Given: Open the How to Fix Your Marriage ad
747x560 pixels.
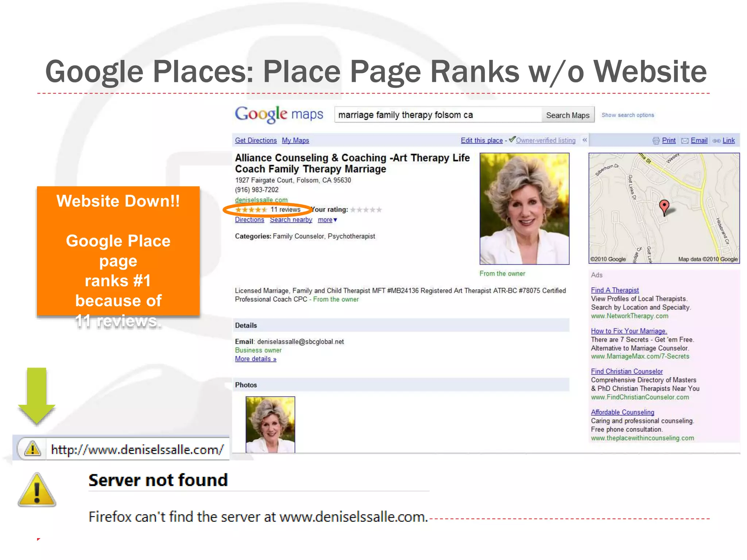Looking at the screenshot, I should point(629,331).
